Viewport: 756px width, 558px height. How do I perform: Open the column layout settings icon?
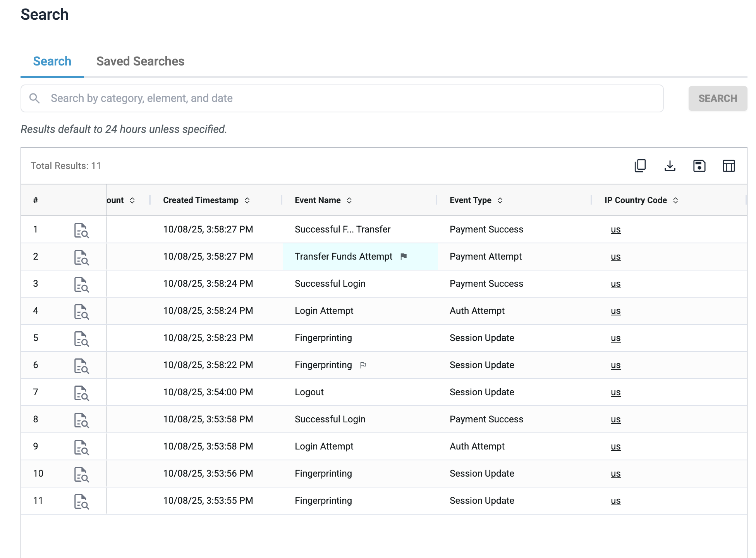(x=729, y=166)
